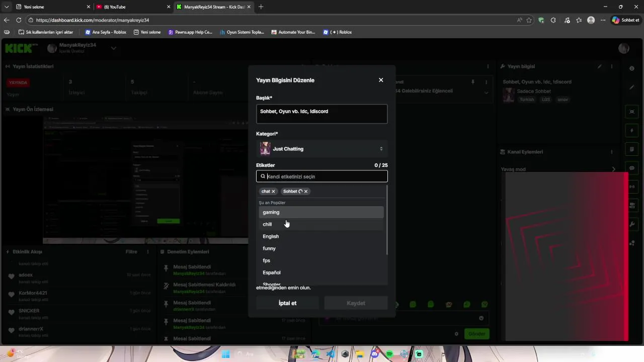Click the info icon in right sidebar
The image size is (644, 362).
[632, 68]
